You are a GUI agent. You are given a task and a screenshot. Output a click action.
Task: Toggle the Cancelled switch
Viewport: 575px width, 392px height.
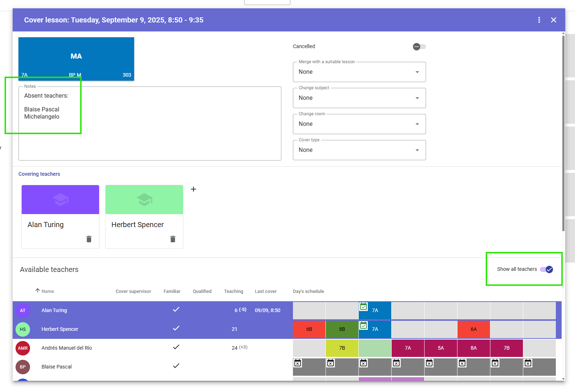coord(419,47)
